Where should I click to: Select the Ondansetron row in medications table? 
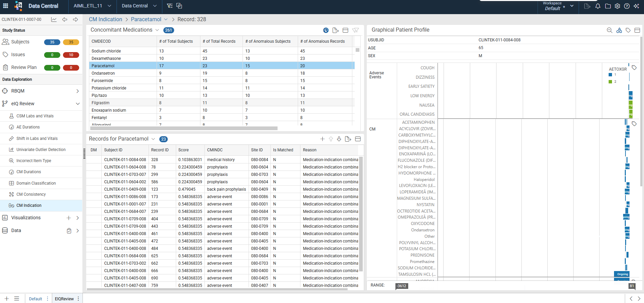pyautogui.click(x=222, y=73)
